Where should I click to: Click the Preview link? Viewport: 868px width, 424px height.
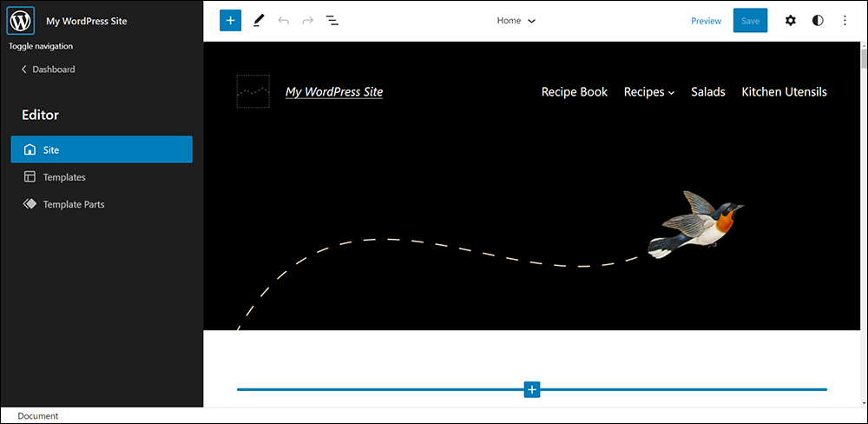point(707,21)
